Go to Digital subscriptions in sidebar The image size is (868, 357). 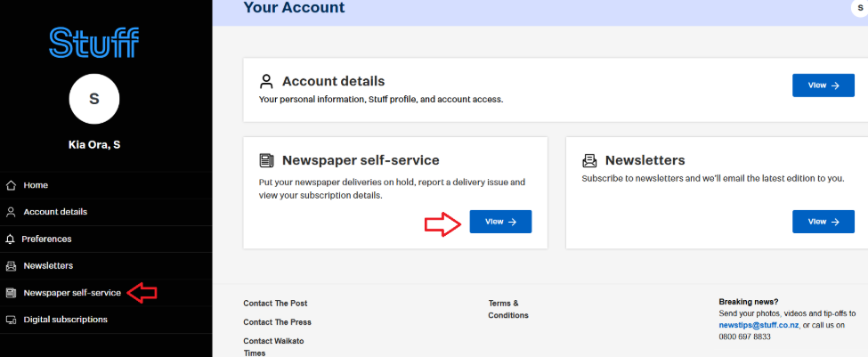[x=65, y=319]
